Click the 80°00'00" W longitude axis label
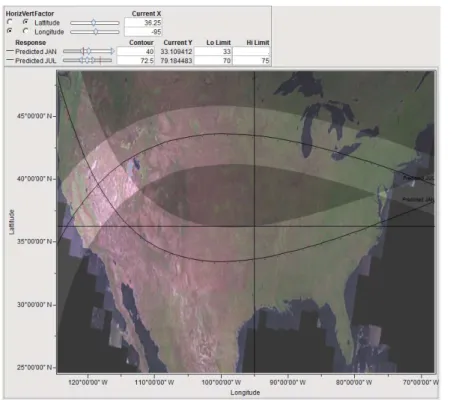The image size is (453, 400). (x=354, y=382)
